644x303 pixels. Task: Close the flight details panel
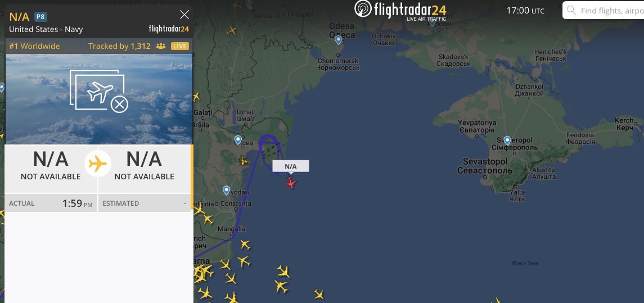(184, 15)
